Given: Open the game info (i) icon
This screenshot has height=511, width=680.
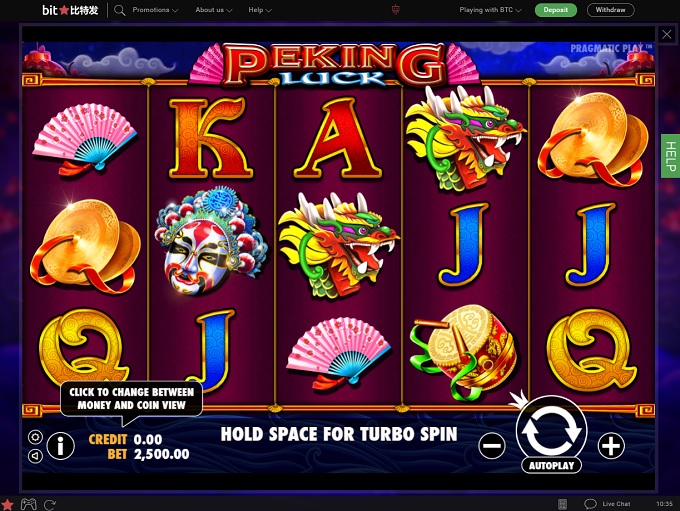Looking at the screenshot, I should (x=61, y=445).
